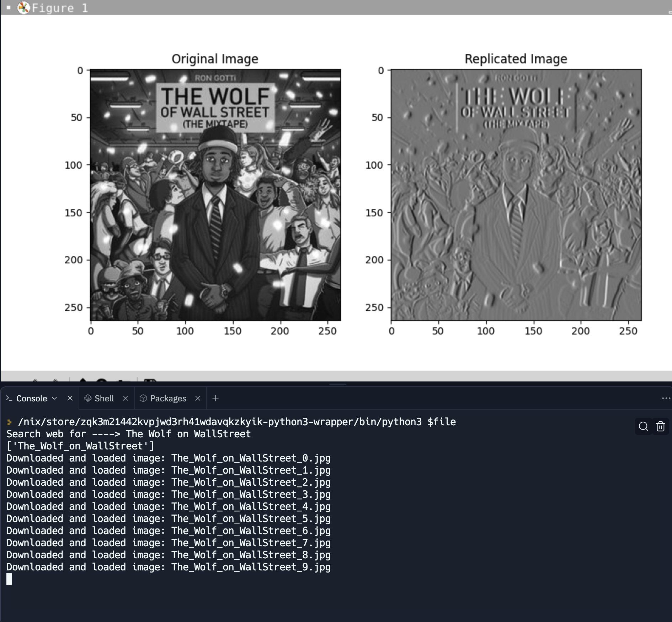Image resolution: width=672 pixels, height=622 pixels.
Task: Open the three-dot pane options menu
Action: 666,398
